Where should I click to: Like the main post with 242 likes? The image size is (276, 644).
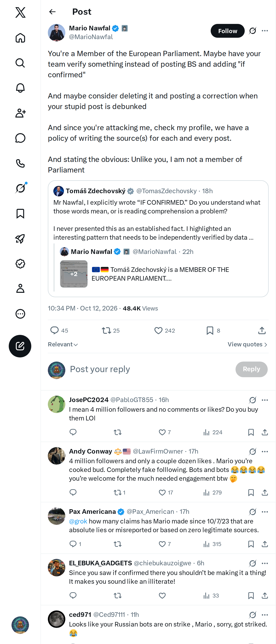point(164,331)
